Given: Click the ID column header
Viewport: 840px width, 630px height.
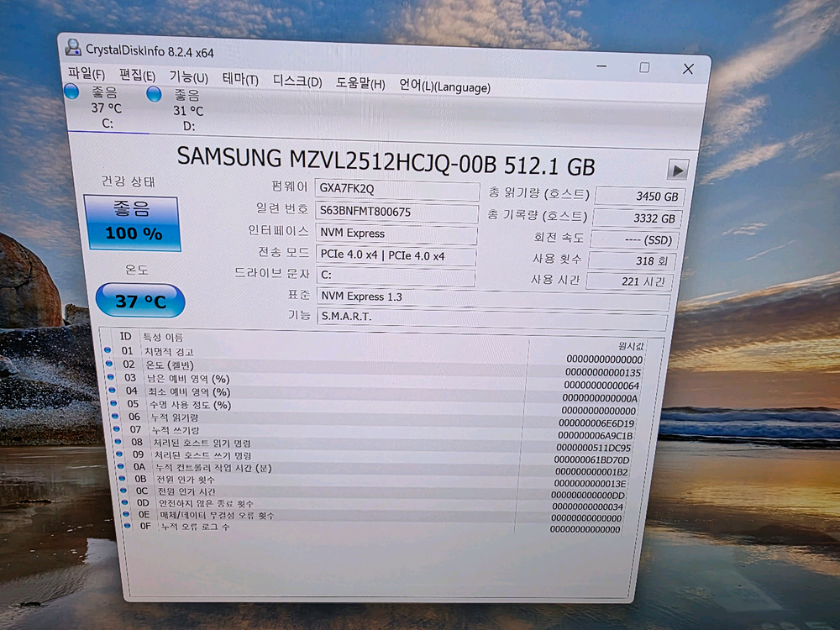Looking at the screenshot, I should [125, 337].
